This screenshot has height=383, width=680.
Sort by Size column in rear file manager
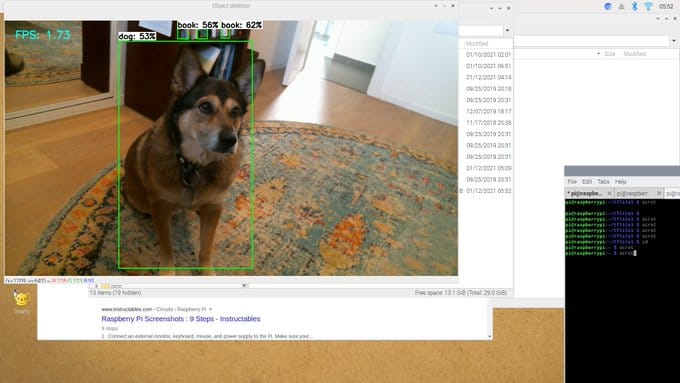(x=610, y=54)
